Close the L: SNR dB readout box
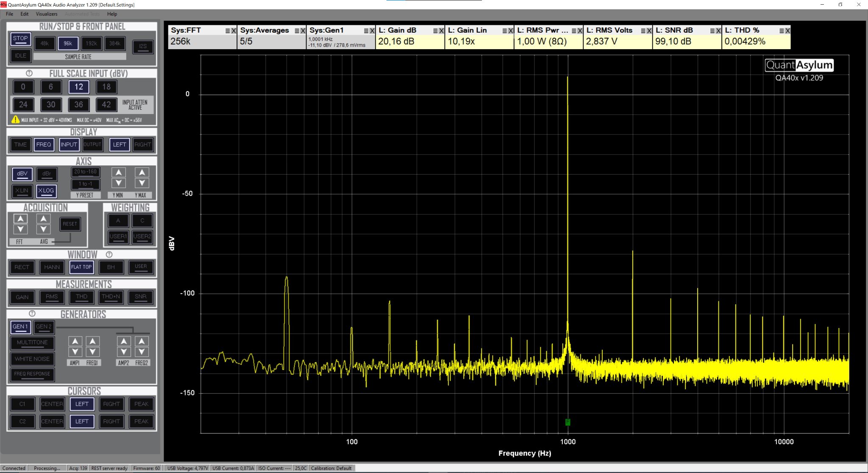The width and height of the screenshot is (868, 473). [718, 31]
